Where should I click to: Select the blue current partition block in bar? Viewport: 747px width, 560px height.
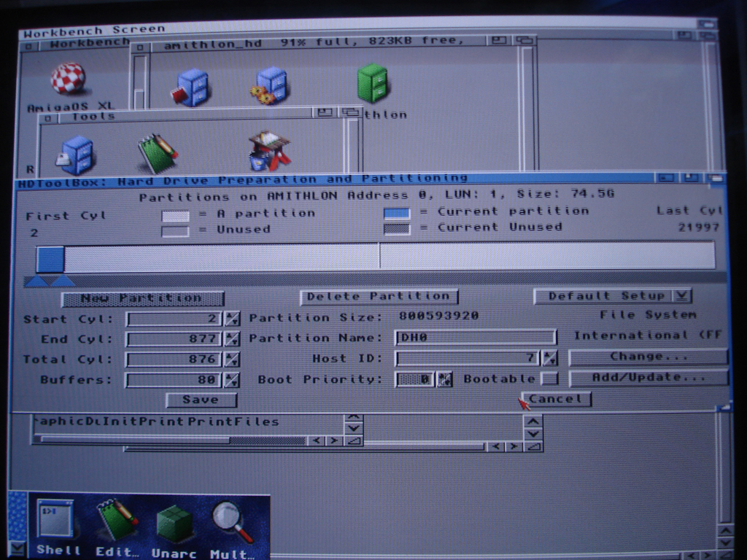[50, 260]
